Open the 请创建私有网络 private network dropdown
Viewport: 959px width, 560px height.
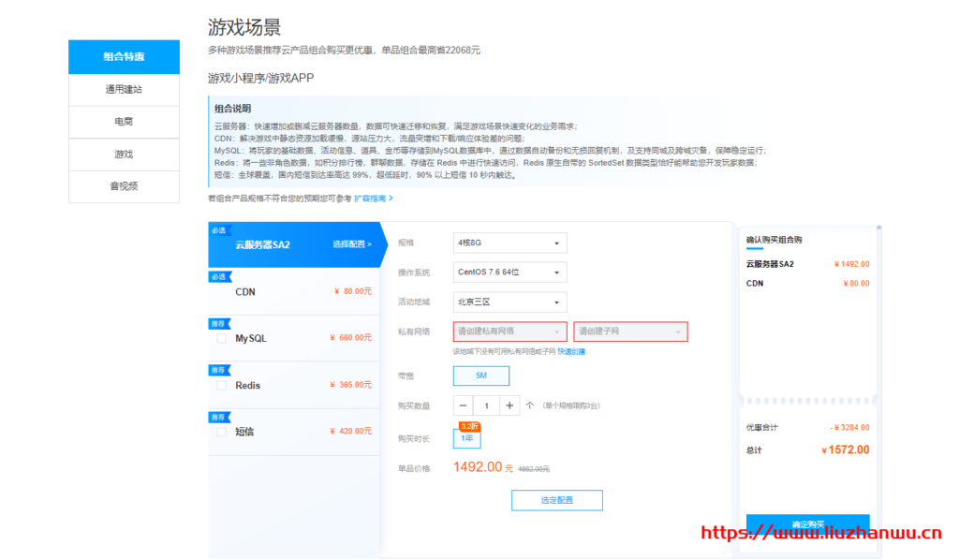[x=509, y=331]
